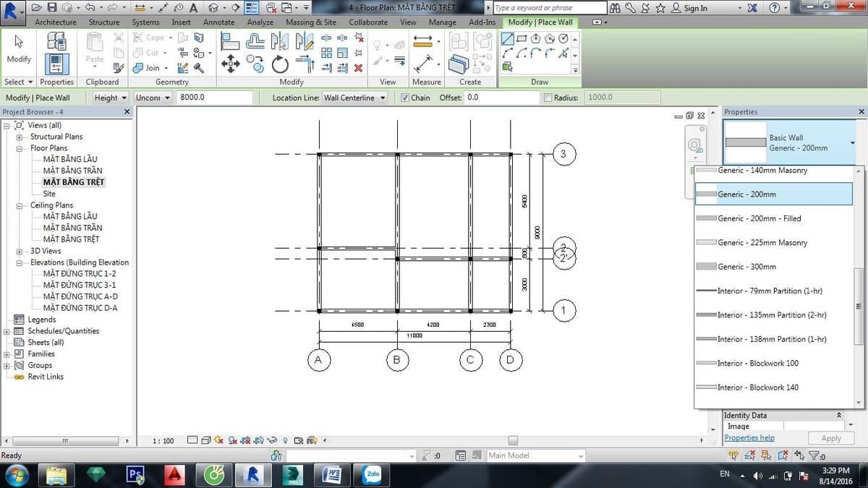This screenshot has width=868, height=488.
Task: Click the Temporary Hide/Isolate glasses icon
Action: pyautogui.click(x=271, y=440)
